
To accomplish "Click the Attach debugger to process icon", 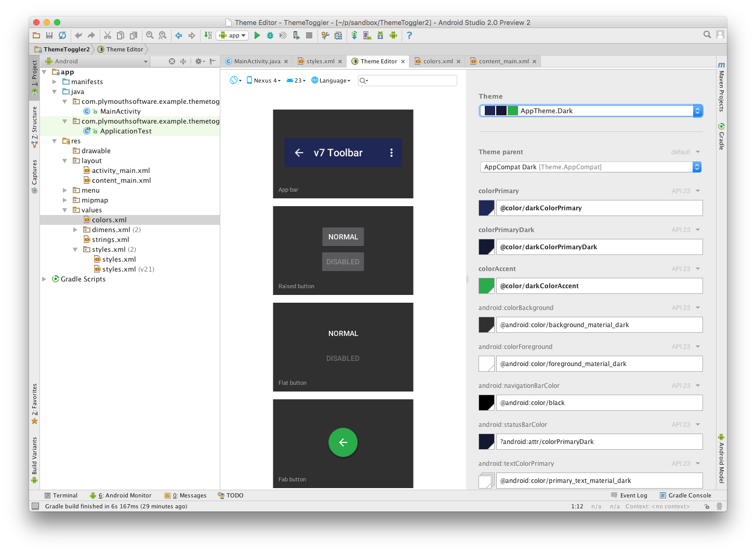I will (x=296, y=35).
